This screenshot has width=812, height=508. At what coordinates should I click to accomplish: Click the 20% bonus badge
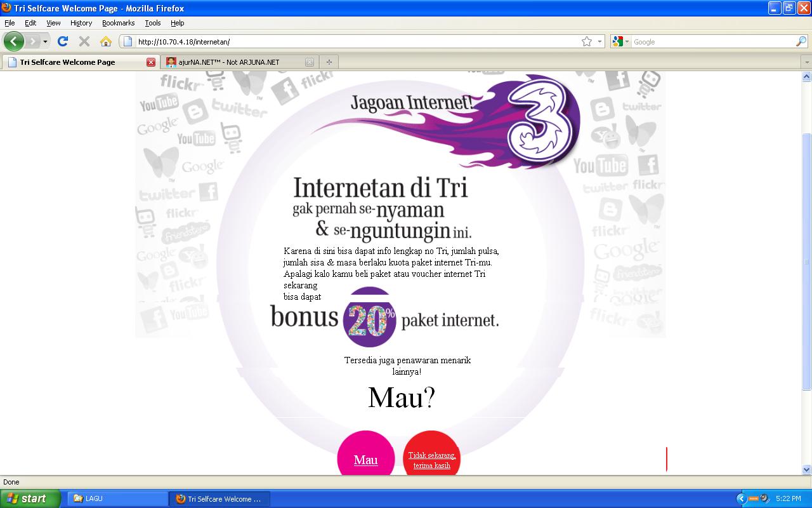(370, 317)
